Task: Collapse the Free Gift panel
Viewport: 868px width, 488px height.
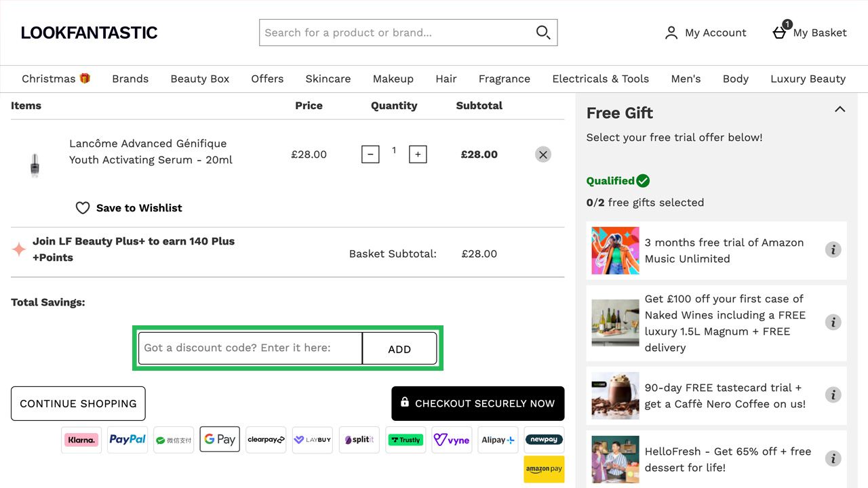Action: tap(840, 109)
